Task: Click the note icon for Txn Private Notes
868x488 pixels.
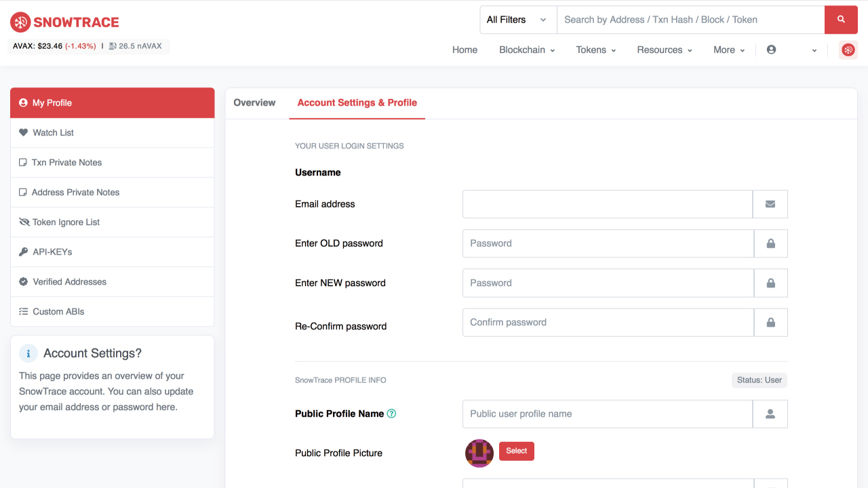Action: [23, 163]
